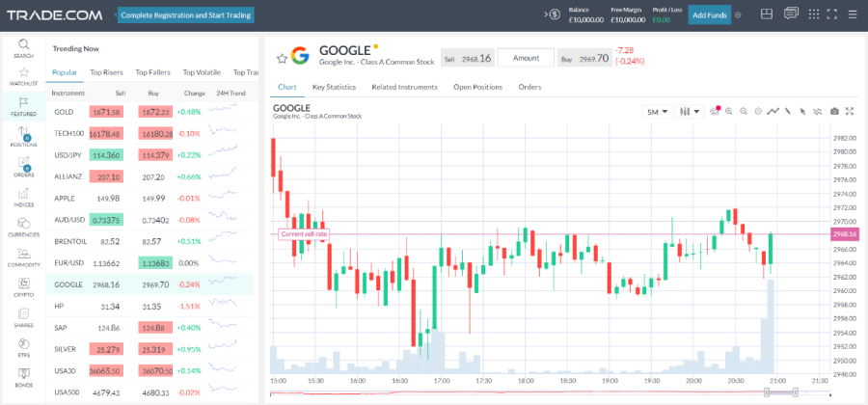
Task: Select the SILVER instrument row
Action: 149,349
